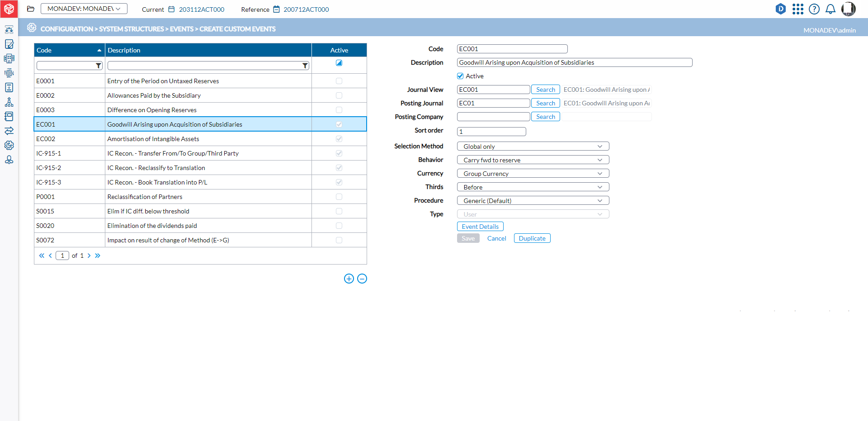Click the Duplicate button
The image size is (868, 421).
532,238
